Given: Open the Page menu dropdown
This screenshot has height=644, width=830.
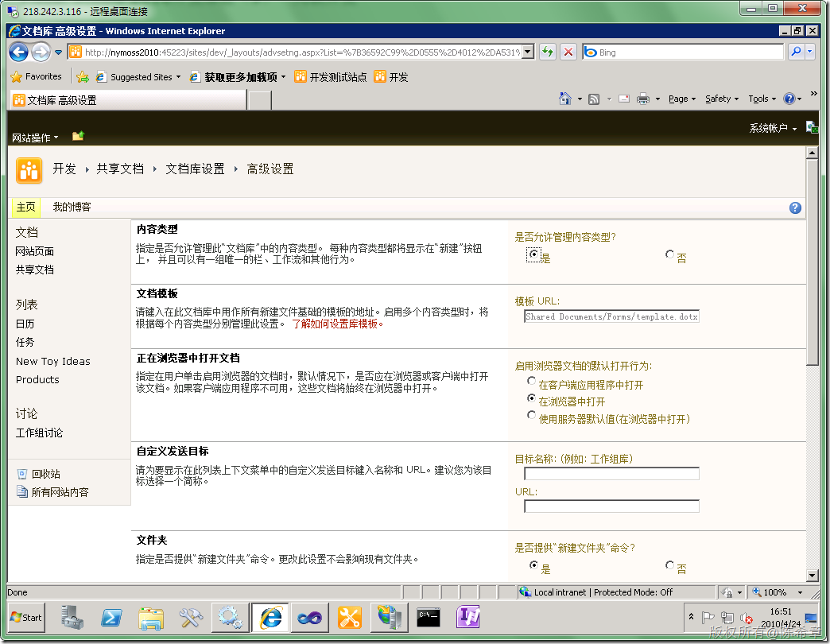Looking at the screenshot, I should pos(682,99).
